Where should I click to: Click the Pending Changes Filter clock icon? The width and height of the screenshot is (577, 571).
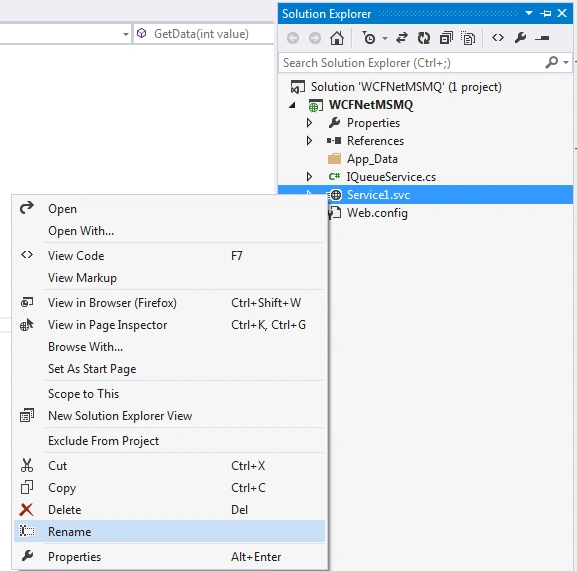pos(368,38)
